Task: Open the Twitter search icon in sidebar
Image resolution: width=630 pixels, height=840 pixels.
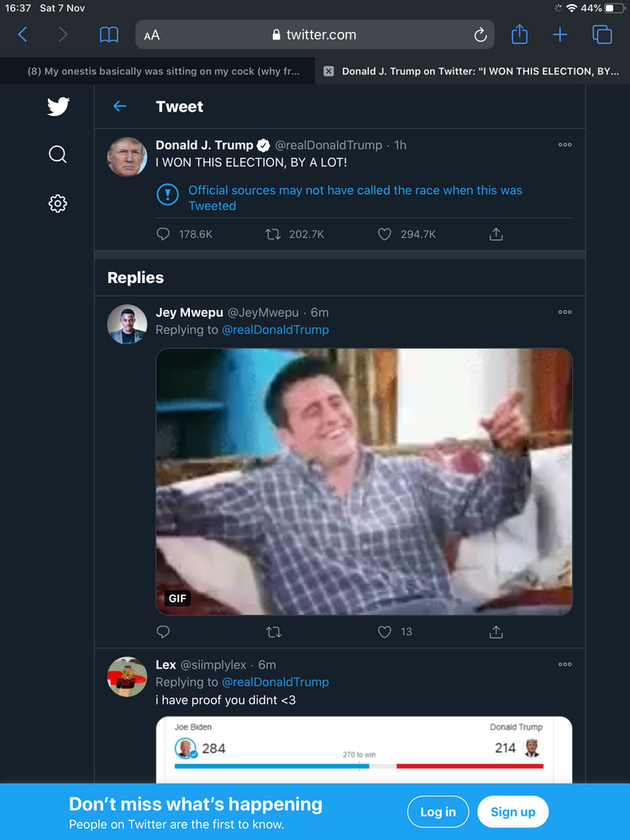Action: tap(58, 155)
